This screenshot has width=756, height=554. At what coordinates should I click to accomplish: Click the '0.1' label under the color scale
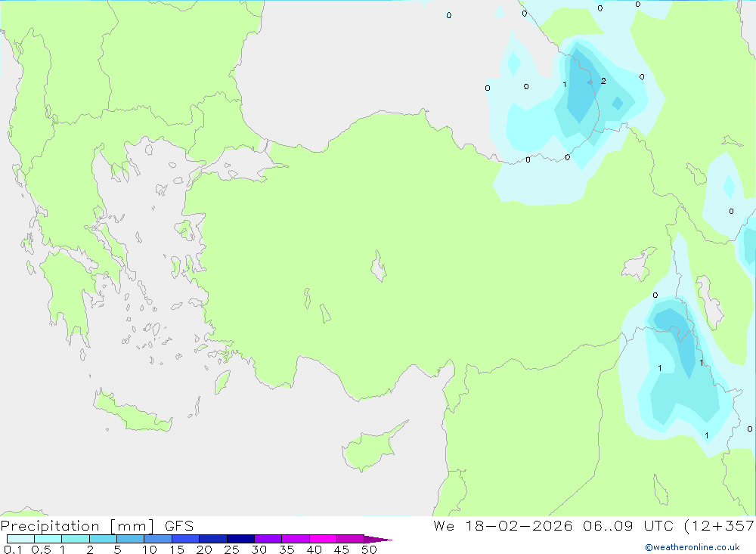(x=12, y=549)
